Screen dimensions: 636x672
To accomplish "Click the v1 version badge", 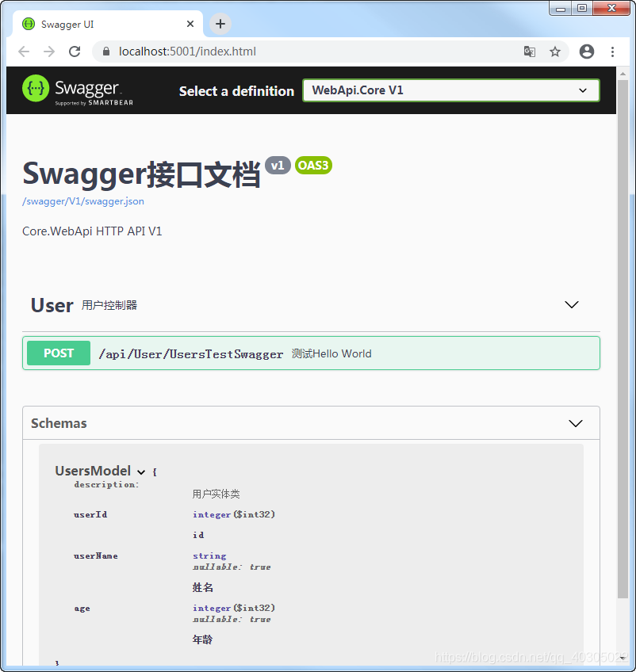I will 278,166.
